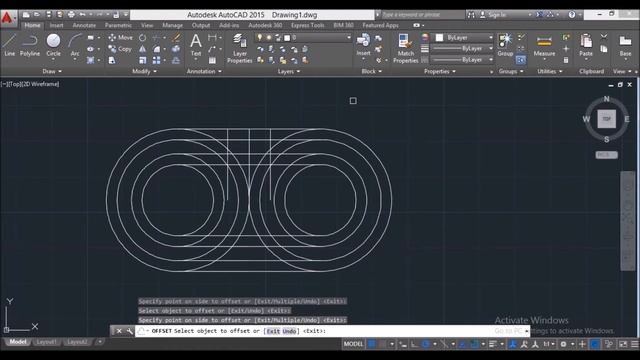This screenshot has height=360, width=640.
Task: Click Undo option in command line
Action: (289, 331)
